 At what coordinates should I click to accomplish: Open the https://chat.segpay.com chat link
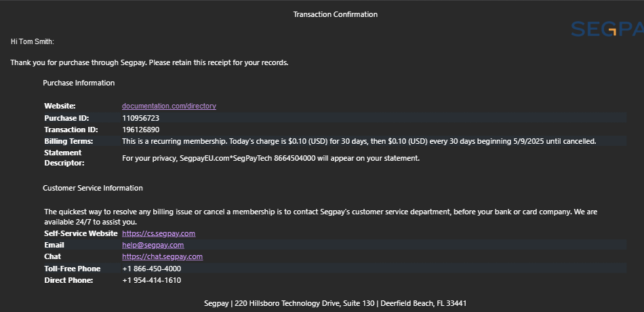pos(162,256)
